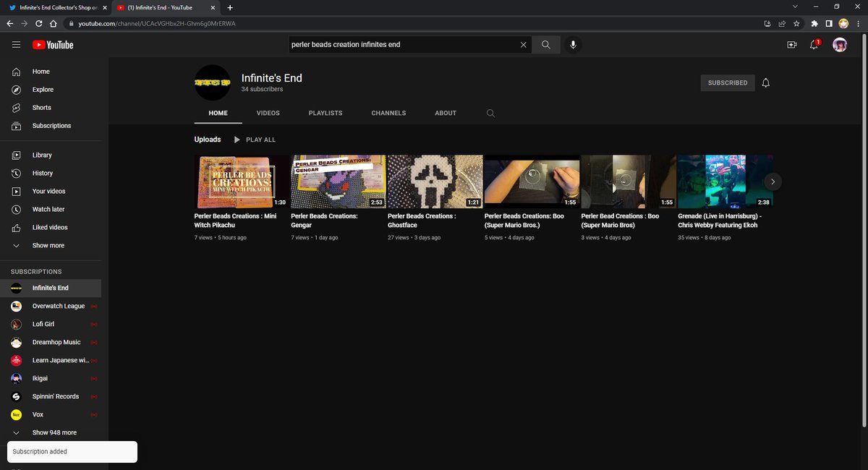
Task: Open video title Perler Beads Creations: Gengar
Action: [x=324, y=221]
